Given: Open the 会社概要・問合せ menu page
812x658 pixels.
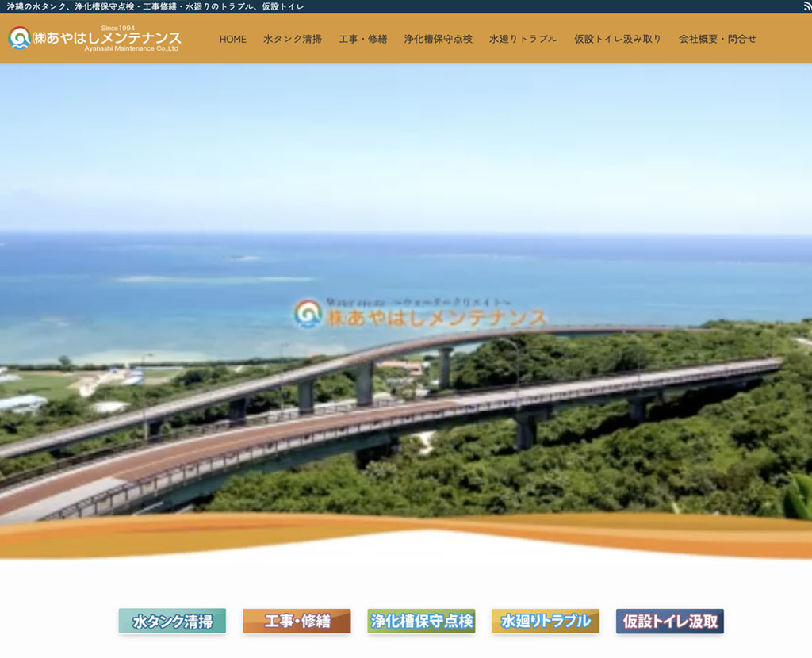Looking at the screenshot, I should (x=717, y=39).
